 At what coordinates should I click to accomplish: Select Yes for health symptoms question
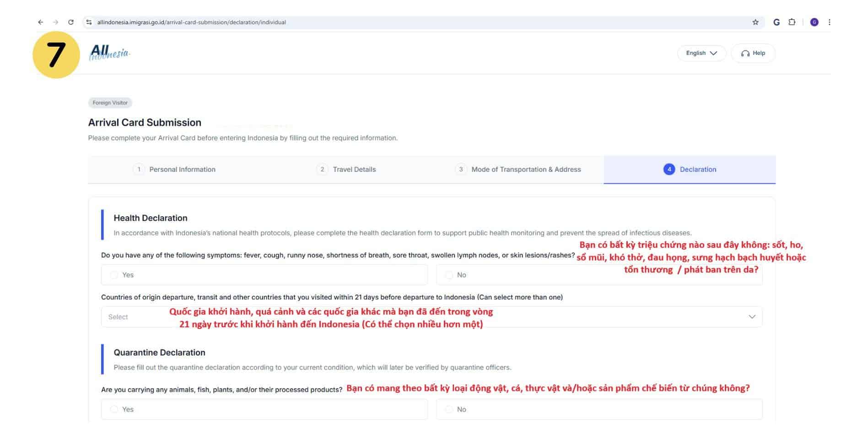point(114,275)
